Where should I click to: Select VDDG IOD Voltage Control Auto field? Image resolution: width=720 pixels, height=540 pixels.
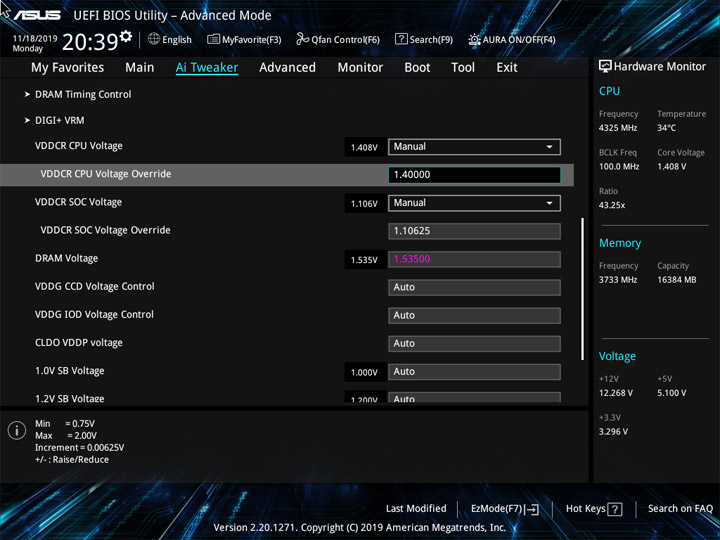[474, 315]
